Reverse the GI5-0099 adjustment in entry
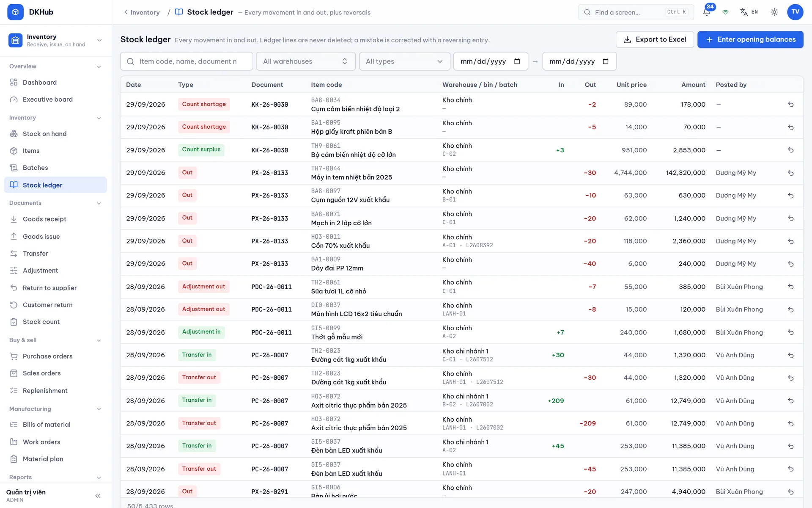 coord(790,332)
